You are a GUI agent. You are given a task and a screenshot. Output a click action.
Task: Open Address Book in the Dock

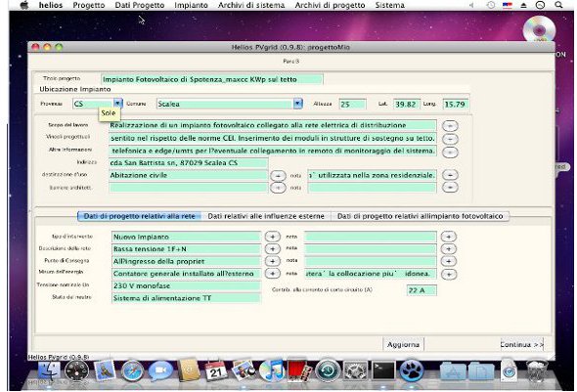pyautogui.click(x=189, y=371)
